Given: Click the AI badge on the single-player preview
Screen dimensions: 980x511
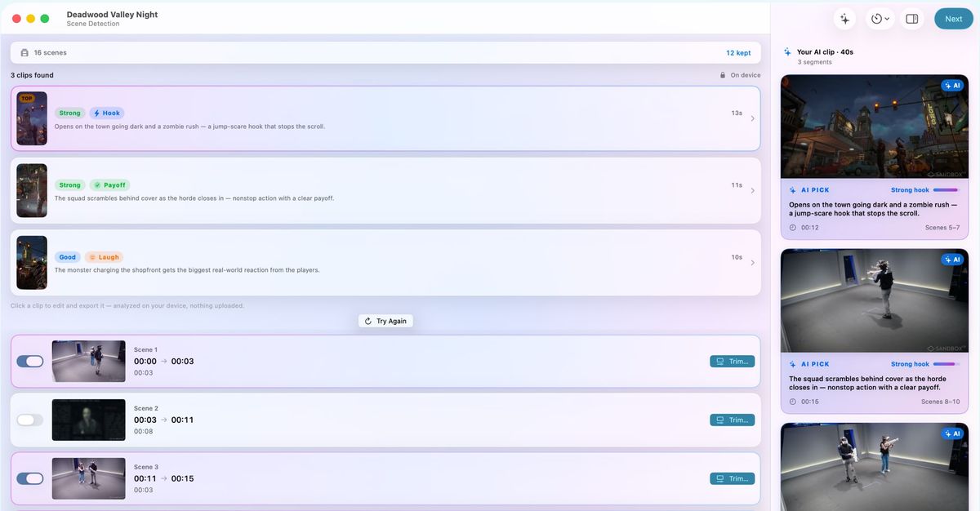Looking at the screenshot, I should coord(952,260).
